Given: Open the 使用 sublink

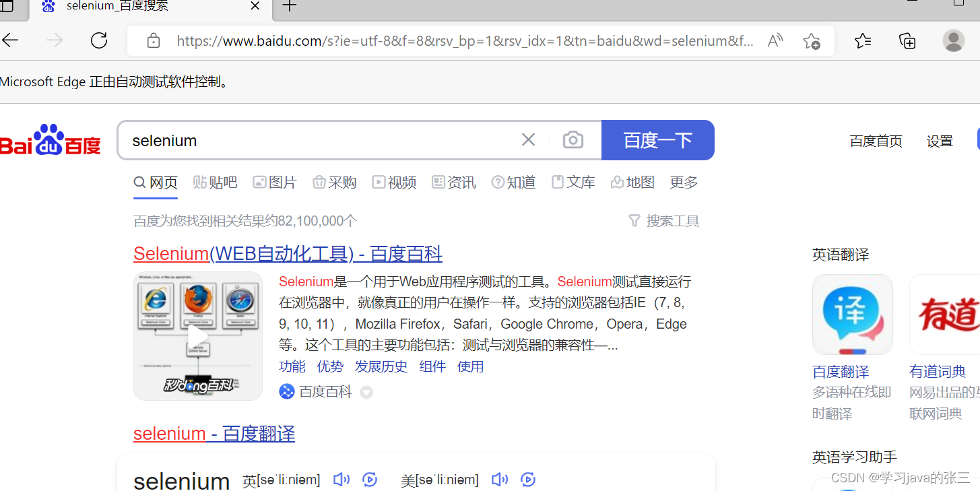Looking at the screenshot, I should pyautogui.click(x=470, y=366).
